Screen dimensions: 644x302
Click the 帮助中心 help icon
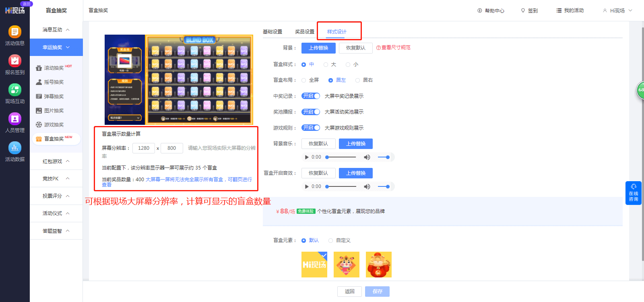coord(479,10)
